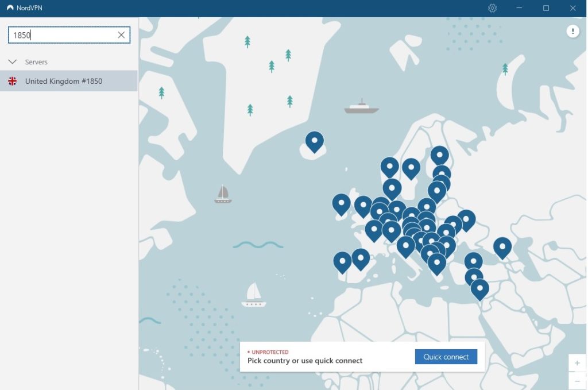The width and height of the screenshot is (588, 390).
Task: Open NordVPN settings gear
Action: (x=492, y=8)
